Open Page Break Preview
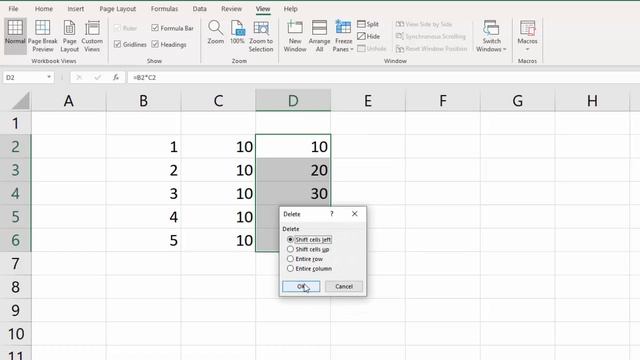The image size is (640, 360). click(x=43, y=36)
